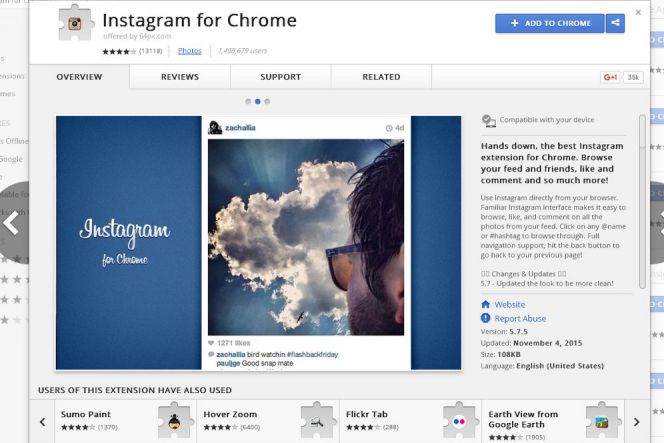Click the Report Abuse link
The width and height of the screenshot is (664, 443).
click(520, 318)
